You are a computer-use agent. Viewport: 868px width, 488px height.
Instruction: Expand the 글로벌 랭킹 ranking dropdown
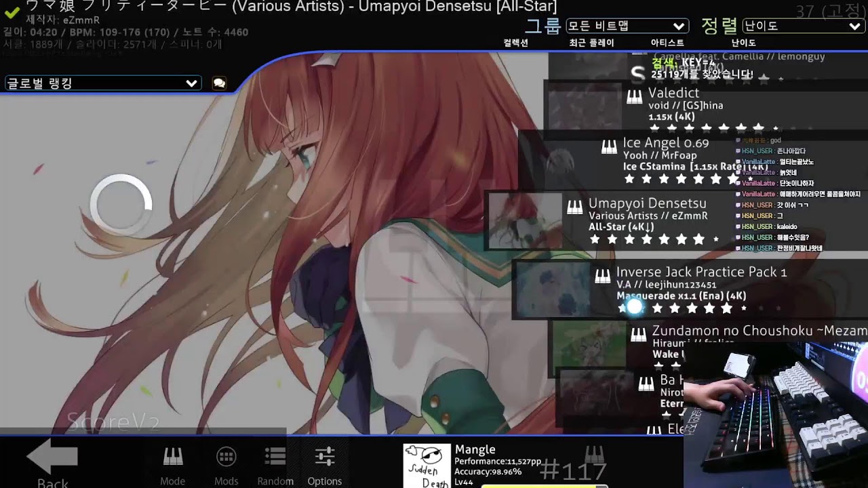coord(103,83)
